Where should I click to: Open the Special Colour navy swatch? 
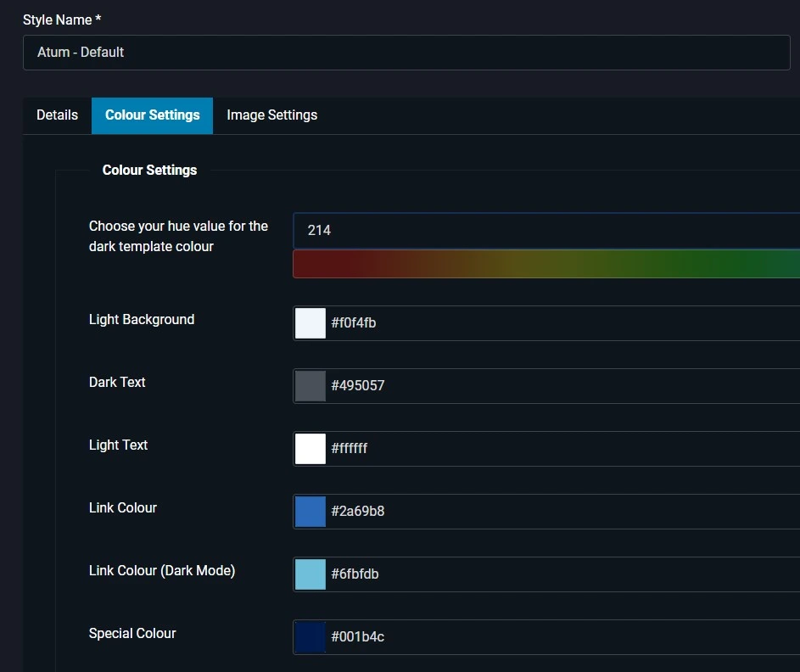point(310,637)
